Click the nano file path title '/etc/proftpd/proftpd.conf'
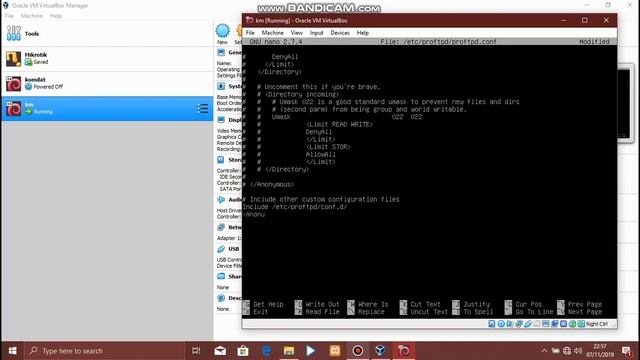This screenshot has width=640, height=360. point(451,42)
